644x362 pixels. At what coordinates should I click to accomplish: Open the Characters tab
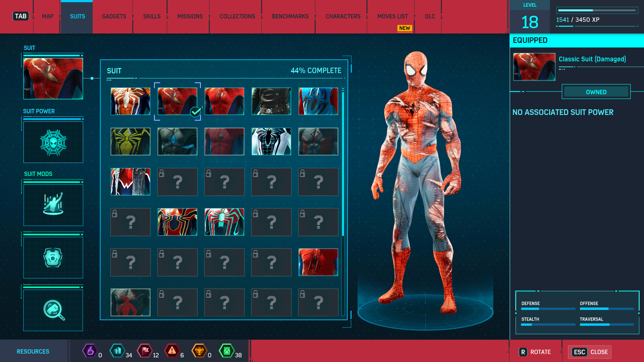(x=343, y=16)
